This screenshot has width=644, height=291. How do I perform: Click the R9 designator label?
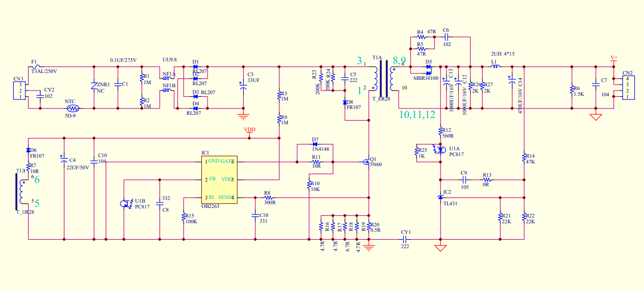[x=284, y=117]
